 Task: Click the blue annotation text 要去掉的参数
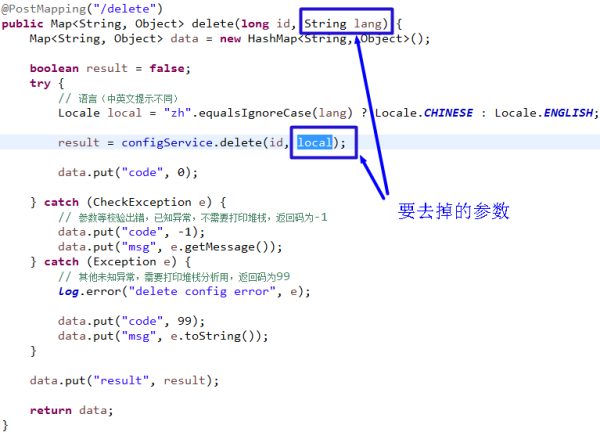tap(453, 211)
